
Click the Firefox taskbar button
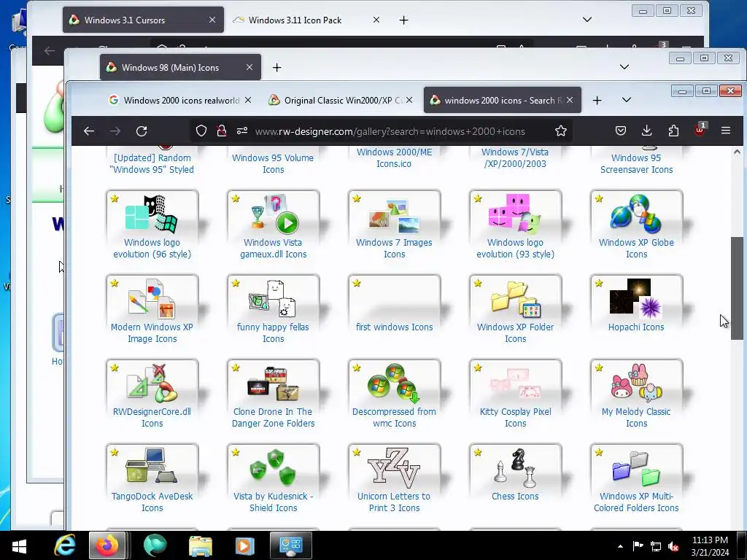pyautogui.click(x=108, y=545)
